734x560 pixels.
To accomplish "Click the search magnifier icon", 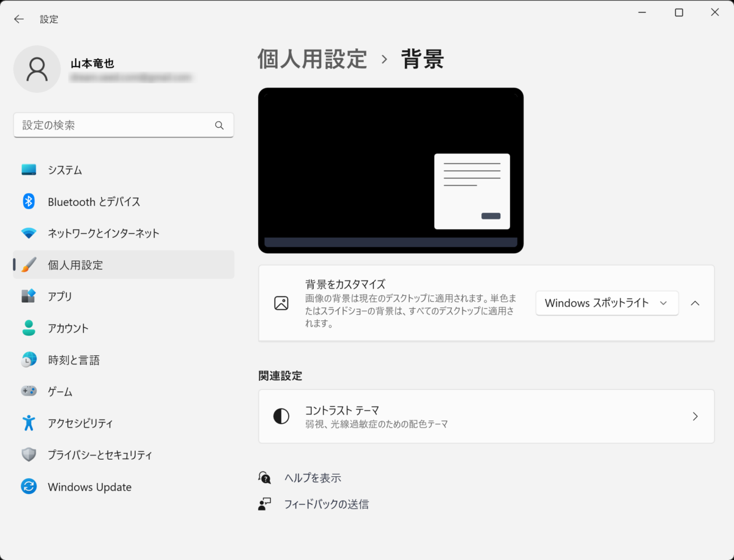I will click(220, 125).
